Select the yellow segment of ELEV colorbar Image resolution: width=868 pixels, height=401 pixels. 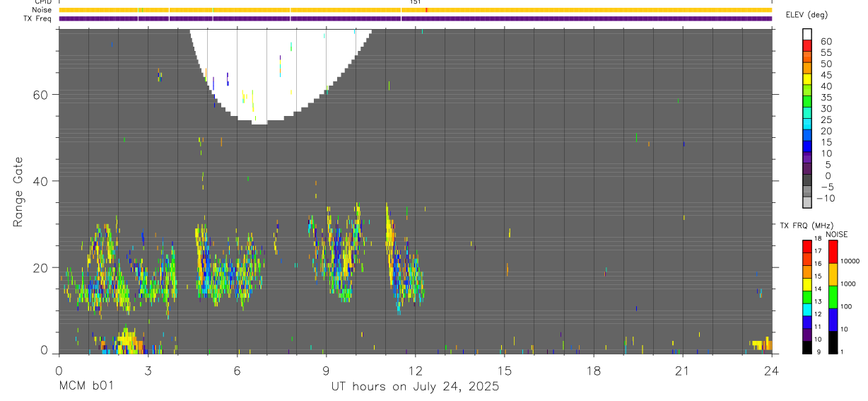point(807,79)
